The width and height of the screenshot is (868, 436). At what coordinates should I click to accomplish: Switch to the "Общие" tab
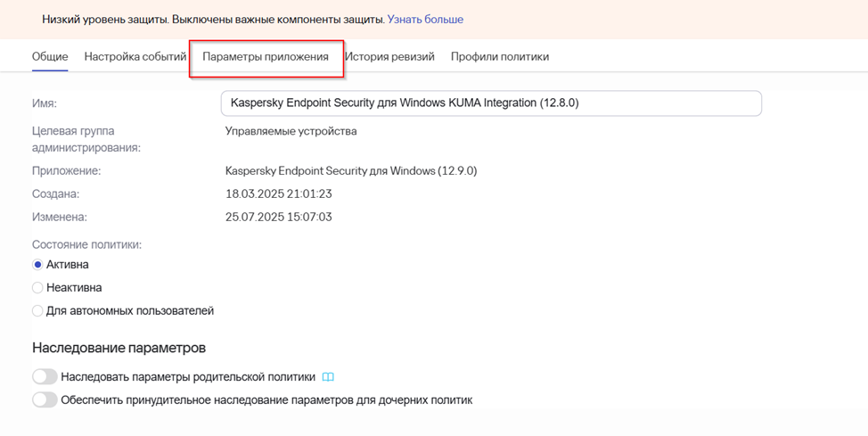click(x=50, y=57)
